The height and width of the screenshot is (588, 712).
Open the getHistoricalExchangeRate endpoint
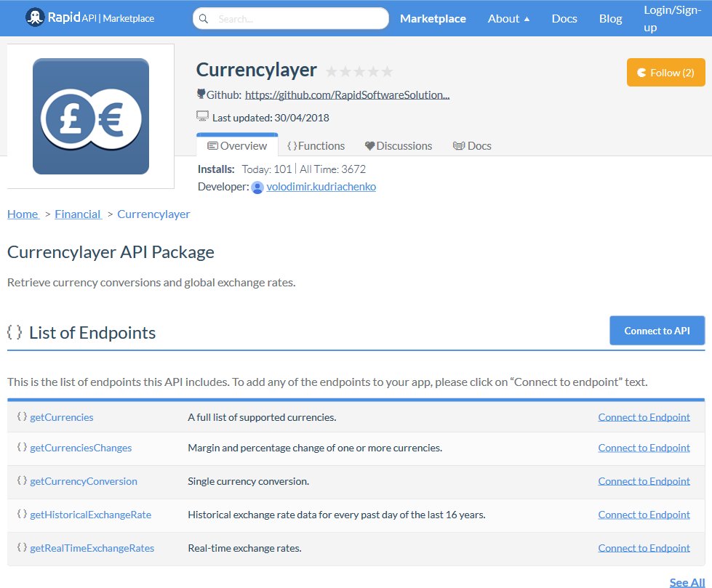[90, 515]
